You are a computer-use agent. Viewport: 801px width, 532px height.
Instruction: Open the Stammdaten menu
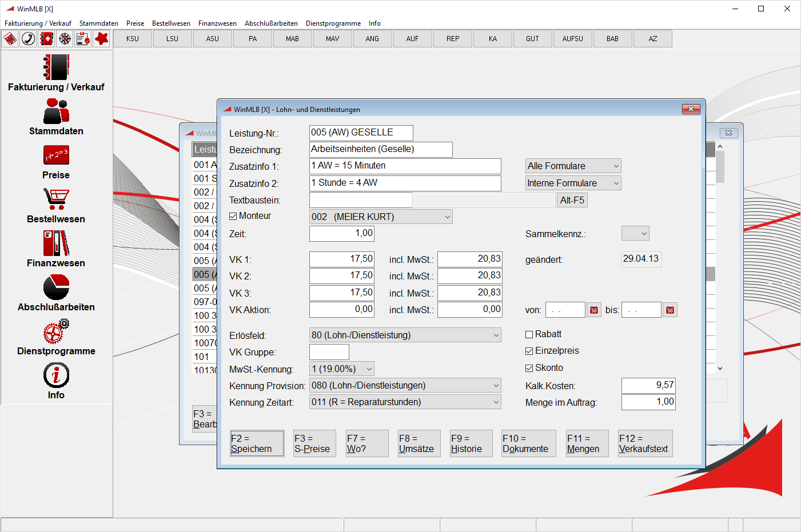pyautogui.click(x=99, y=23)
